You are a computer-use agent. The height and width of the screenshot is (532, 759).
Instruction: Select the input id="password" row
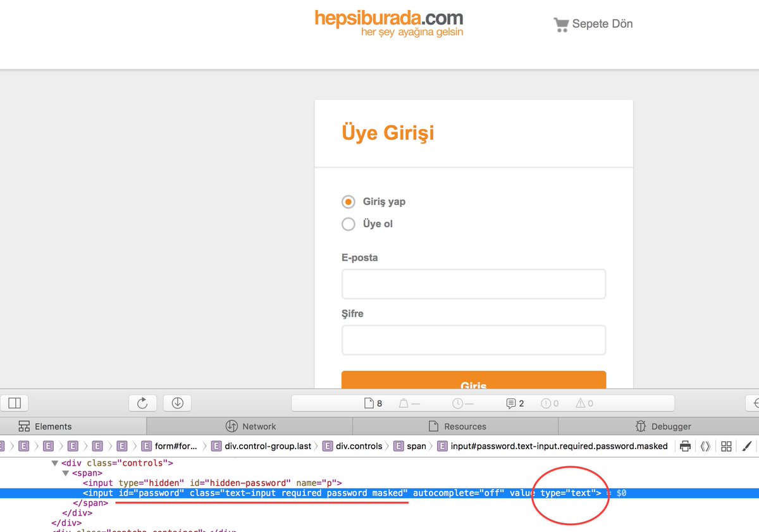click(379, 493)
